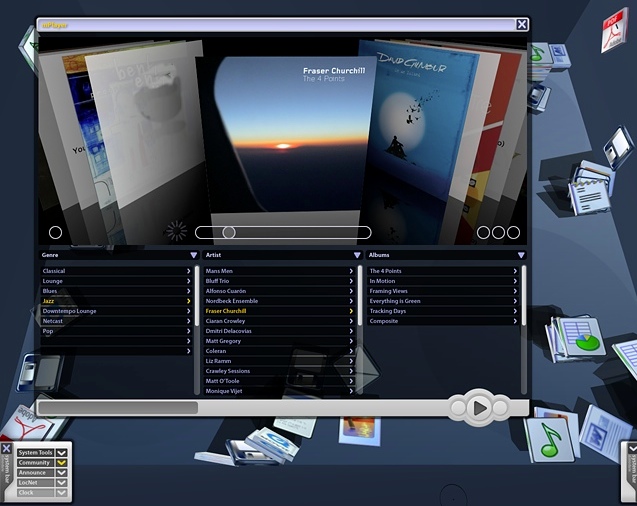
Task: Expand the System Tools dropdown
Action: click(x=61, y=452)
